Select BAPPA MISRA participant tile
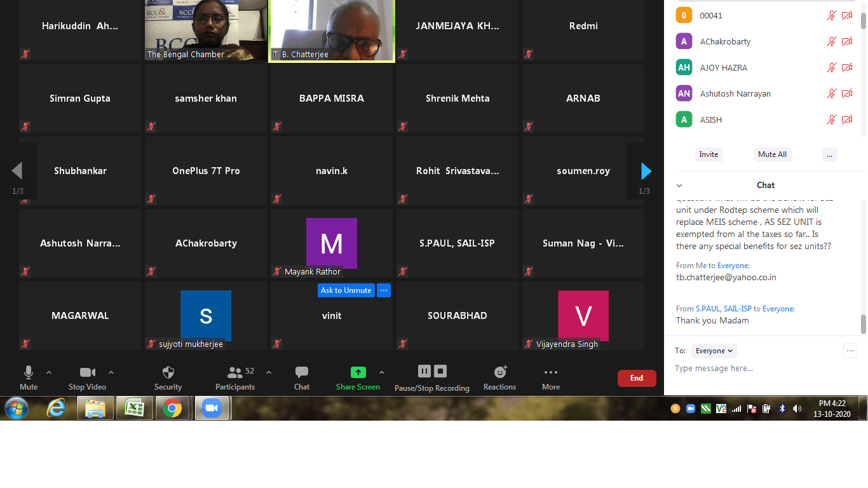This screenshot has width=868, height=488. [x=332, y=98]
